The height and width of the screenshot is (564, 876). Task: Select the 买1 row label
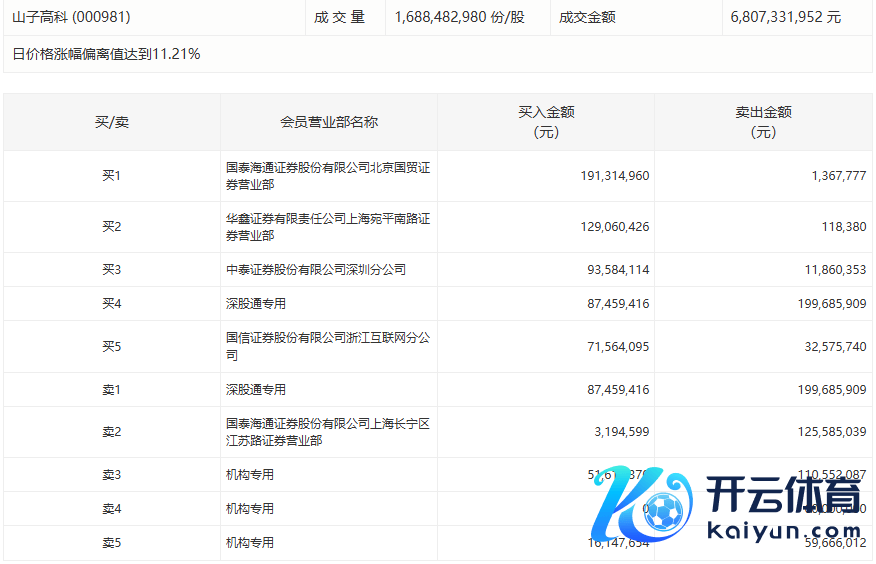point(112,176)
